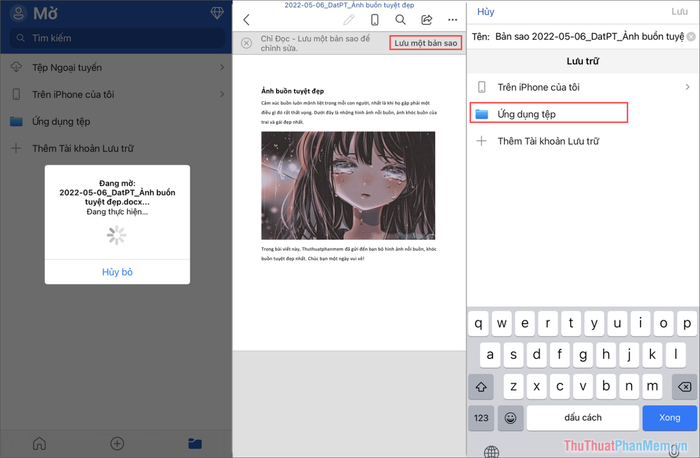Tap 'Hủy bỏ' to cancel opening
Viewport: 700px width, 458px height.
(x=117, y=272)
